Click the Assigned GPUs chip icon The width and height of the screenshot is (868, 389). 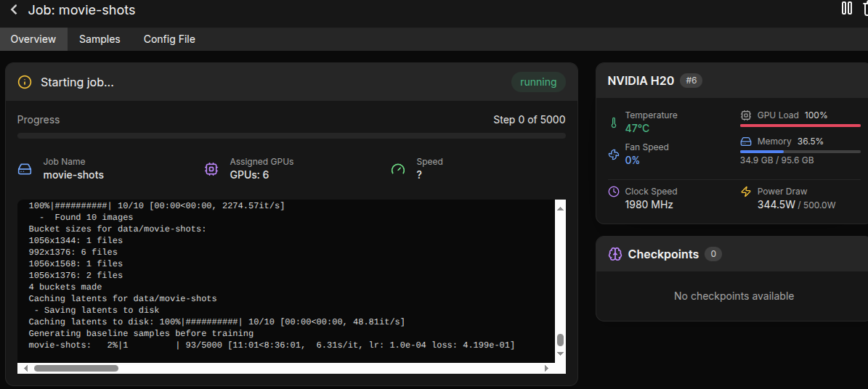point(211,169)
